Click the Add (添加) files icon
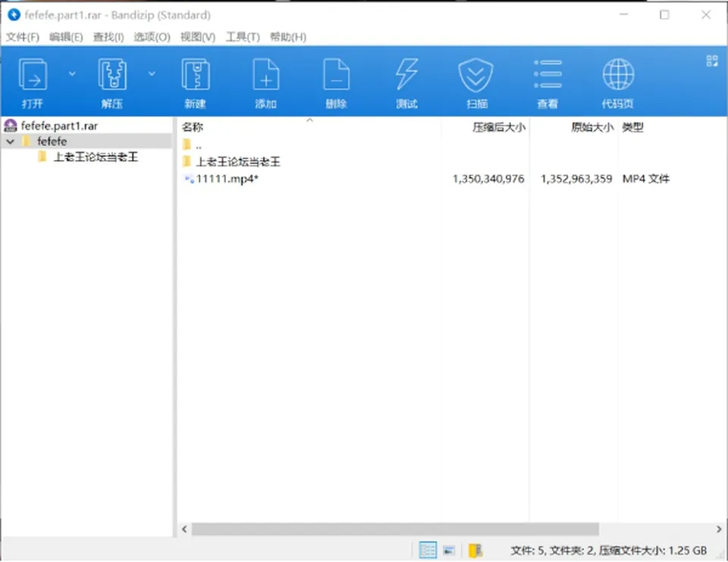 pyautogui.click(x=266, y=75)
